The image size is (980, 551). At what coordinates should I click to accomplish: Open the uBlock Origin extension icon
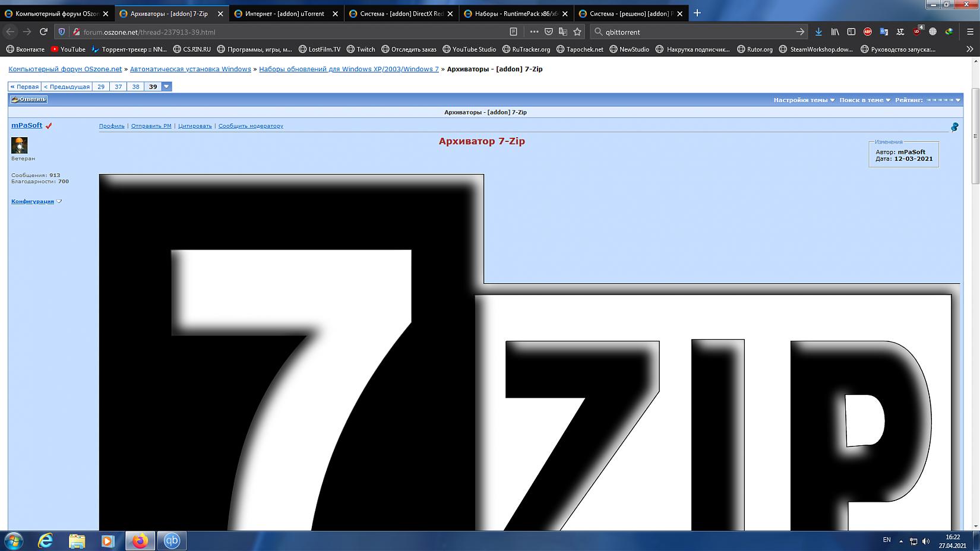tap(918, 31)
